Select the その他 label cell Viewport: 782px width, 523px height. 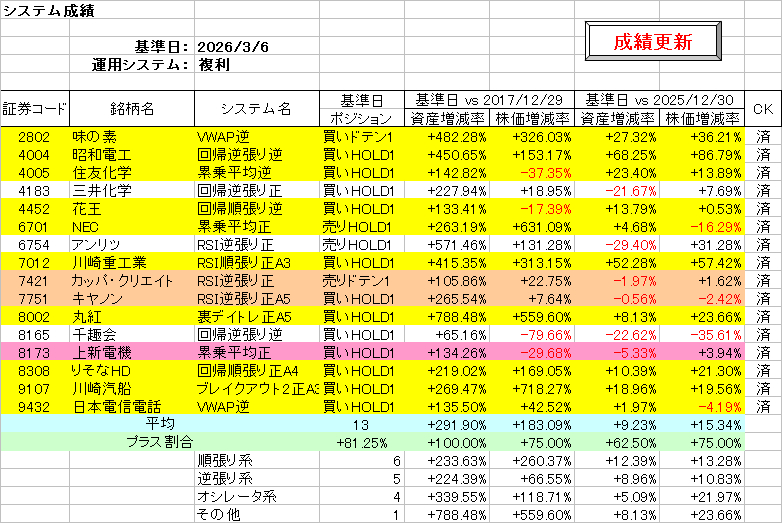257,514
